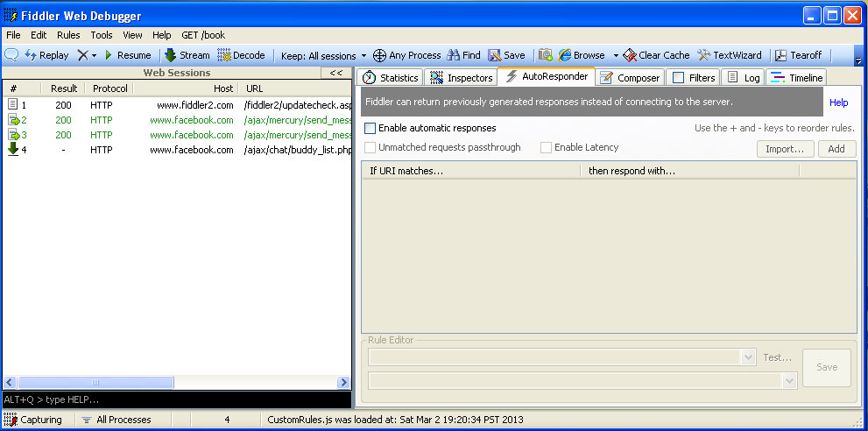
Task: Click Clear Cache in the toolbar
Action: 657,55
